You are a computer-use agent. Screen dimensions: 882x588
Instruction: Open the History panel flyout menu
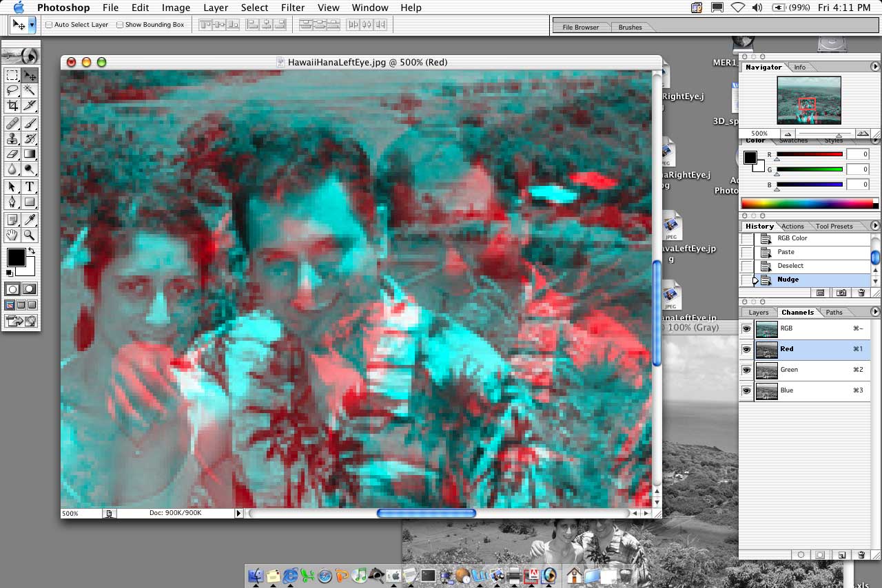[x=875, y=226]
